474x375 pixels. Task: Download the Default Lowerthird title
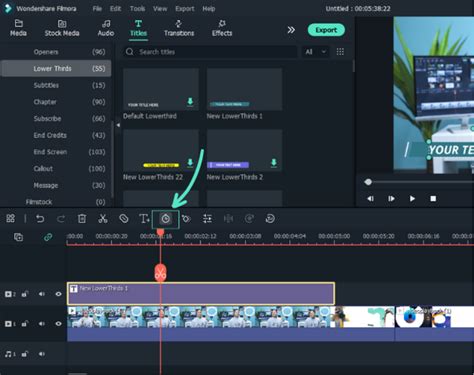(190, 101)
